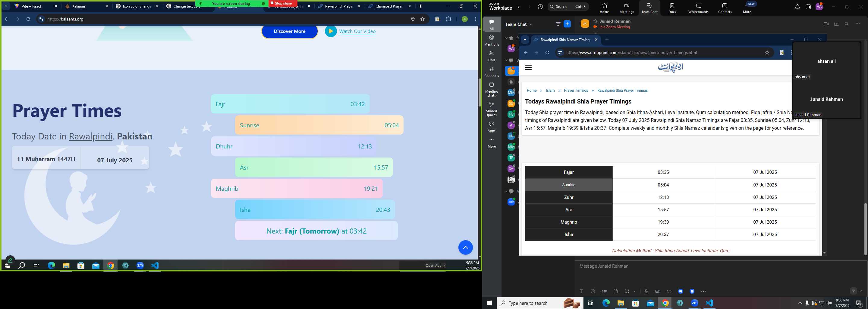Open Zoom Meetings tab
This screenshot has width=868, height=309.
[627, 8]
